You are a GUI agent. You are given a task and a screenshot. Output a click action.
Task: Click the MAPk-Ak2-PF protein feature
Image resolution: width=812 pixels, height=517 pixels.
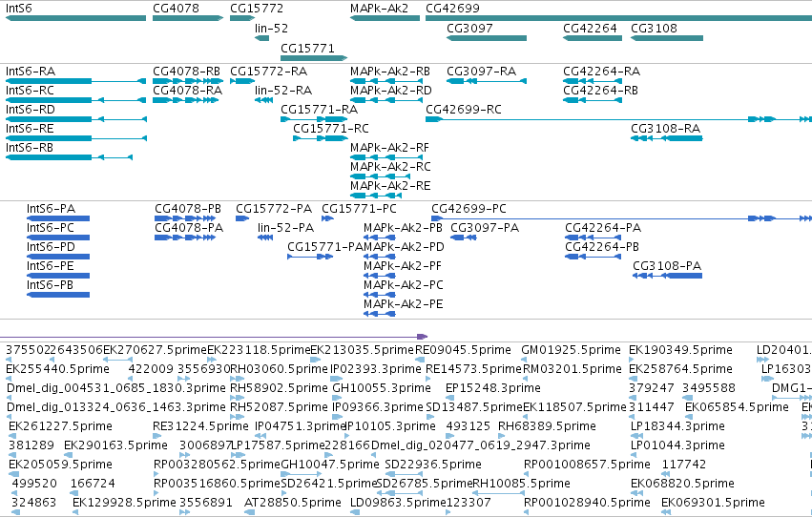[380, 276]
